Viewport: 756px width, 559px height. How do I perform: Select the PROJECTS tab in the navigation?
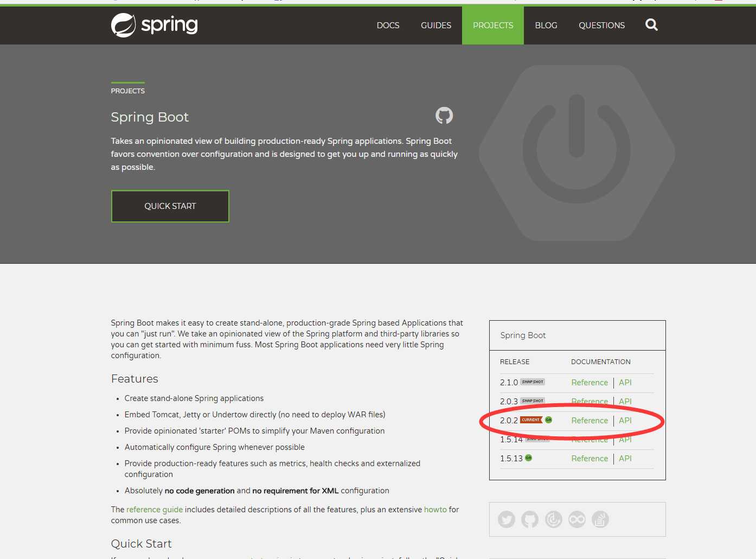coord(493,26)
